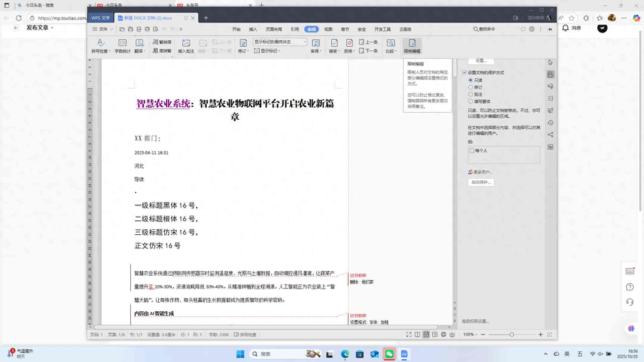The width and height of the screenshot is (644, 362).
Task: Click the selection arrow icon in right sidebar
Action: click(550, 62)
